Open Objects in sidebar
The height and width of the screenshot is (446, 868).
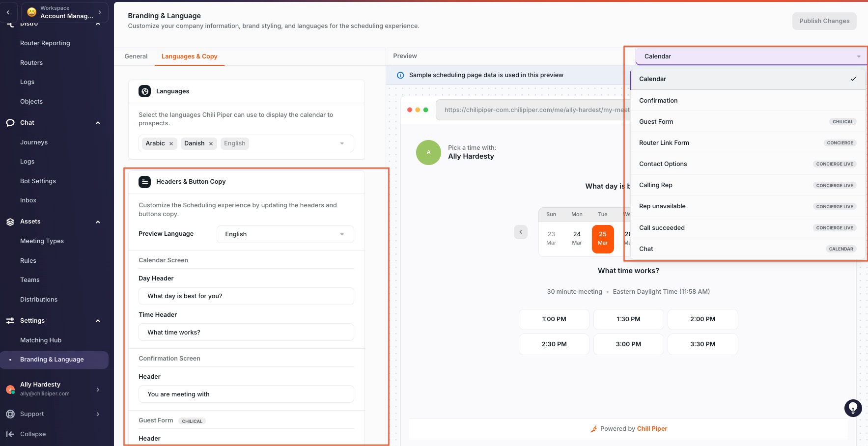[x=31, y=102]
